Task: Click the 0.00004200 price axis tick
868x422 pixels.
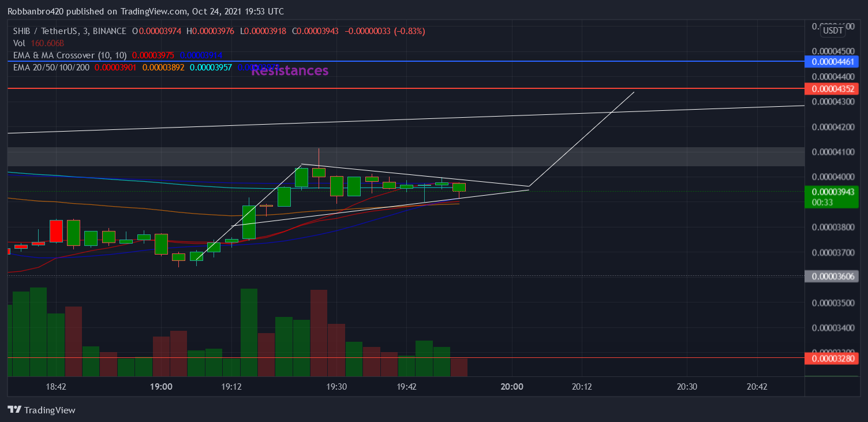Action: [833, 126]
